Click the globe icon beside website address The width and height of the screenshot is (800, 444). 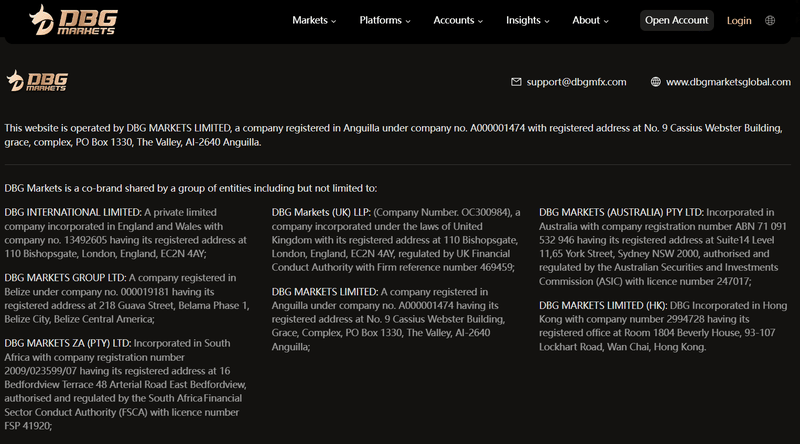click(656, 82)
